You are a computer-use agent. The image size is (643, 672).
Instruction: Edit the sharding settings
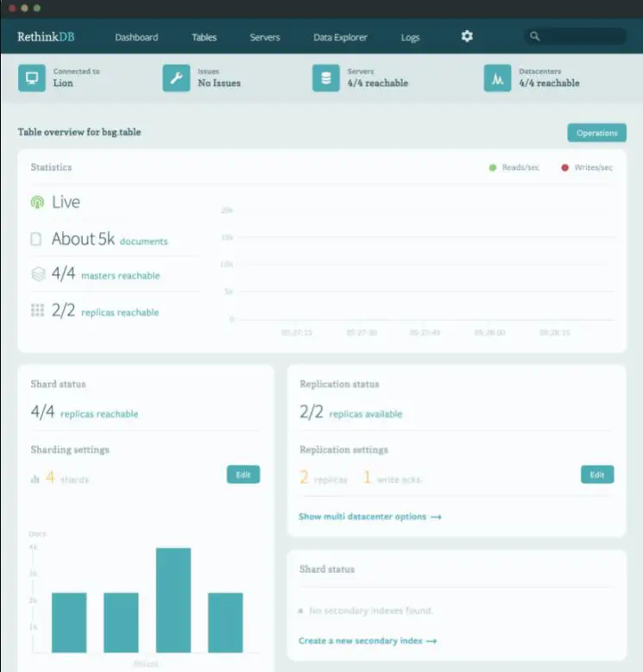coord(243,474)
